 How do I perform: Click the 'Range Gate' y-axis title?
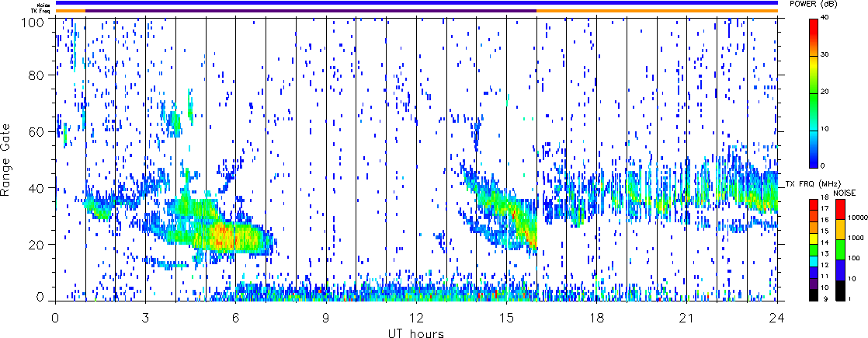[x=6, y=161]
